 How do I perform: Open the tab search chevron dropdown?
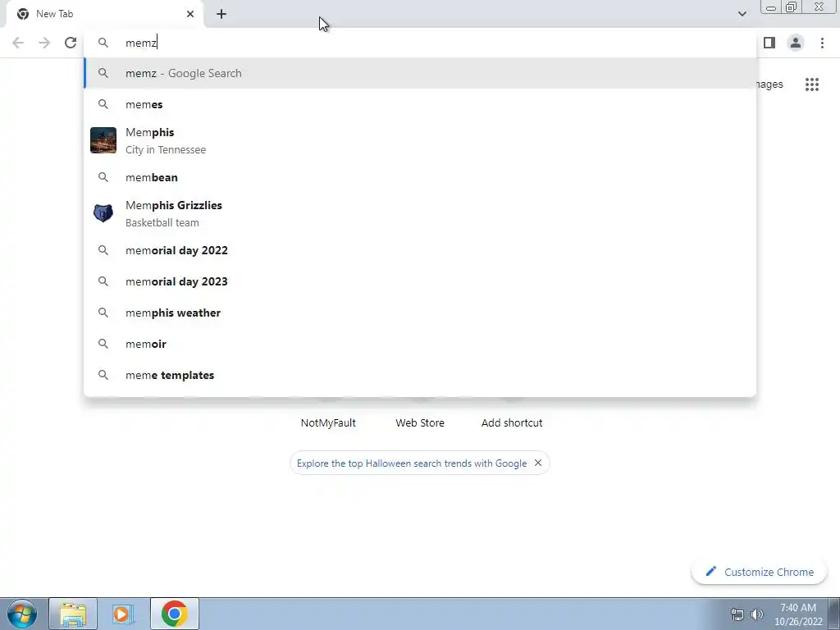(742, 14)
